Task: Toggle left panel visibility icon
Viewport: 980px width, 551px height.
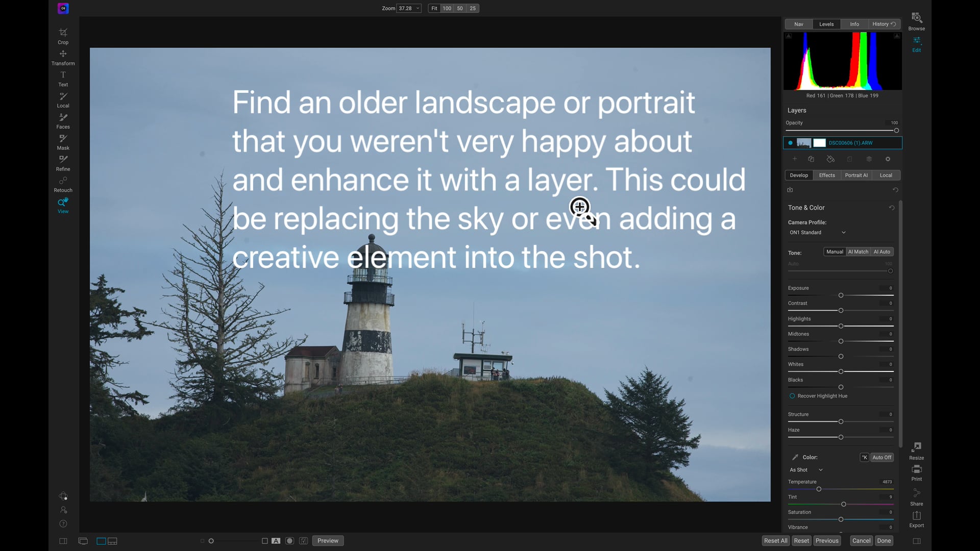Action: 63,541
